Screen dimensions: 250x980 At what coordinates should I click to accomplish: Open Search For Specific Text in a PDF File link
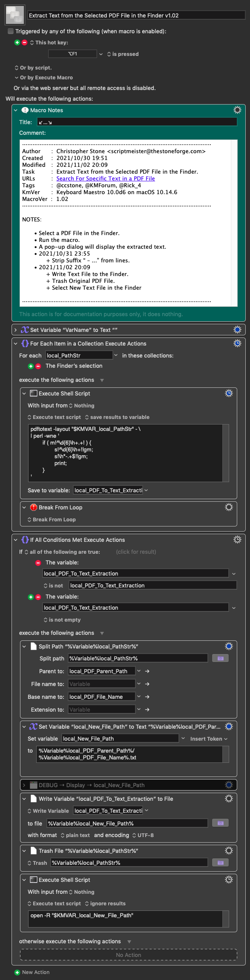tap(106, 179)
